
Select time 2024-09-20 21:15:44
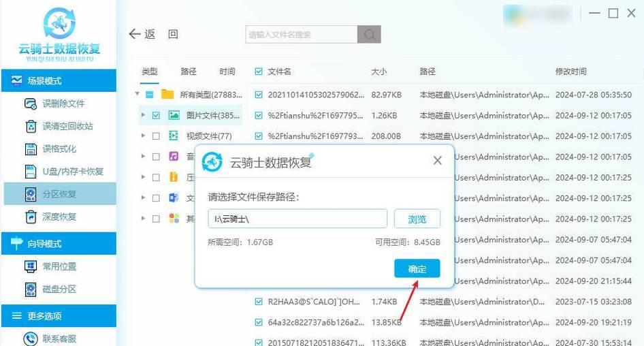[x=594, y=281]
